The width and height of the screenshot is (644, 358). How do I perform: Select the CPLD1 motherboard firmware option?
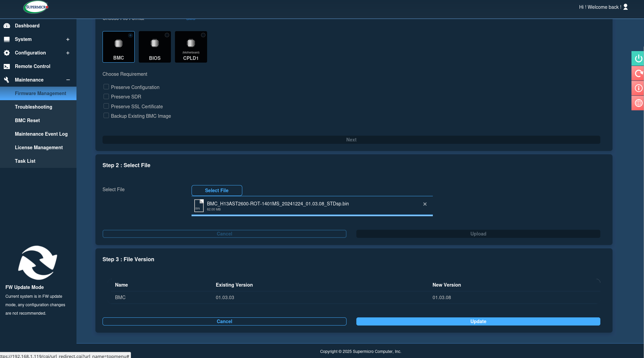pyautogui.click(x=191, y=47)
